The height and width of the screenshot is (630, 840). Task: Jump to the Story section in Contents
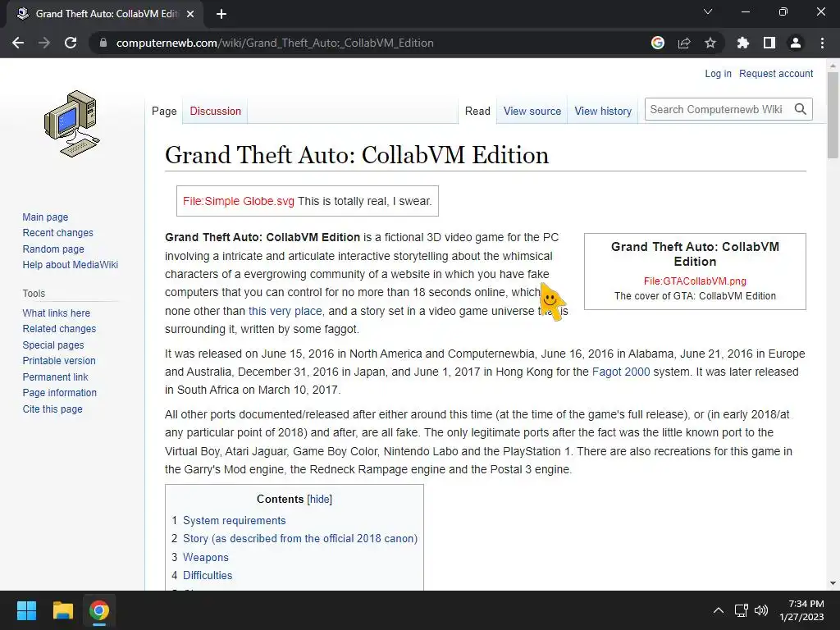(300, 538)
